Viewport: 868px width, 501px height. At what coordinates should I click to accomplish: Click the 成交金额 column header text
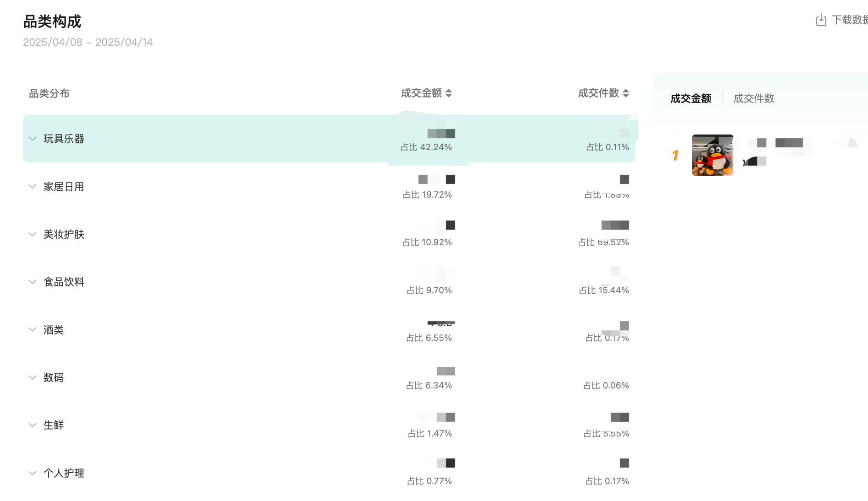point(421,93)
